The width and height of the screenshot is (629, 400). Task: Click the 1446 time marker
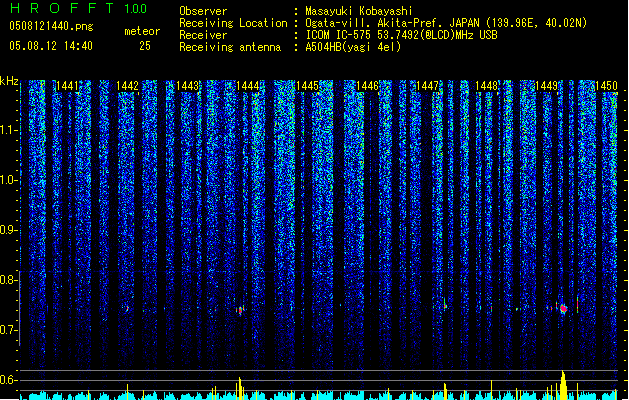pyautogui.click(x=367, y=86)
